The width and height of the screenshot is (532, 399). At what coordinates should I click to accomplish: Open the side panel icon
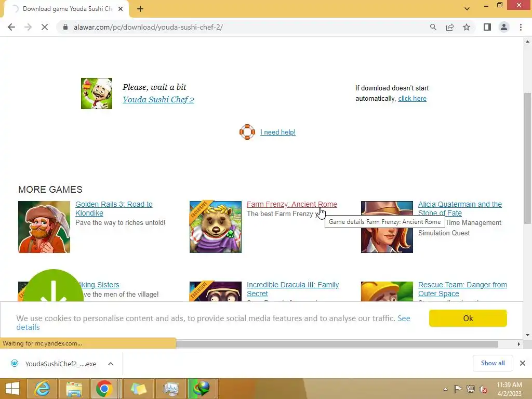coord(487,27)
